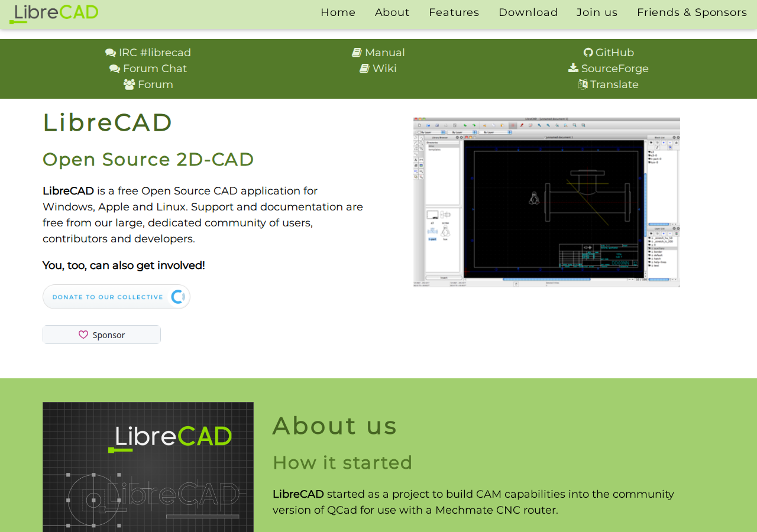Screen dimensions: 757x532
Task: Open the SourceForge link
Action: click(615, 69)
